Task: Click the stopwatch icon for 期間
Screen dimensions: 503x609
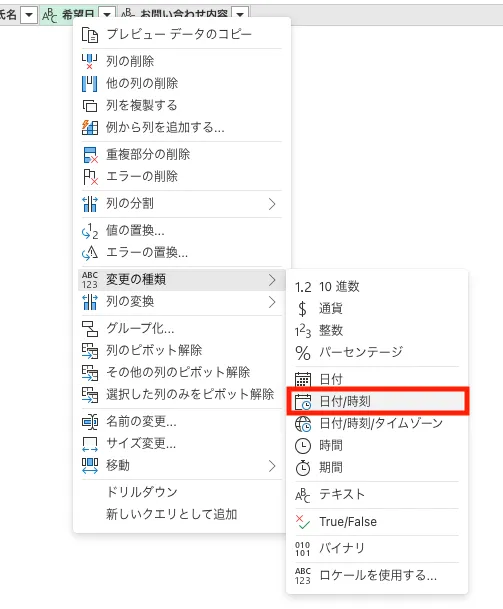Action: 303,468
